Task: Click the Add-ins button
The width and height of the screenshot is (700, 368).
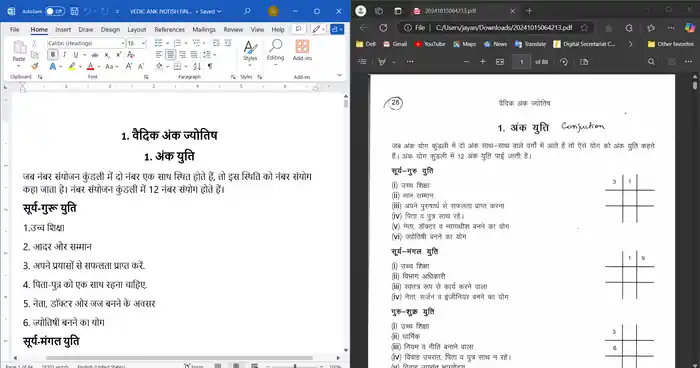Action: [302, 50]
